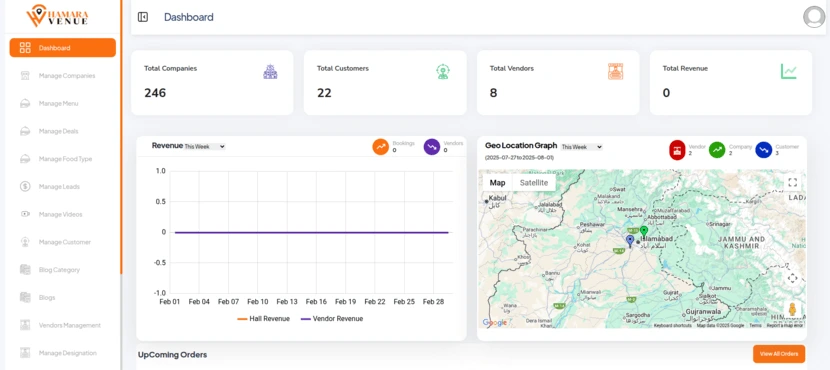
Task: Open Dashboard in the sidebar
Action: (x=62, y=48)
